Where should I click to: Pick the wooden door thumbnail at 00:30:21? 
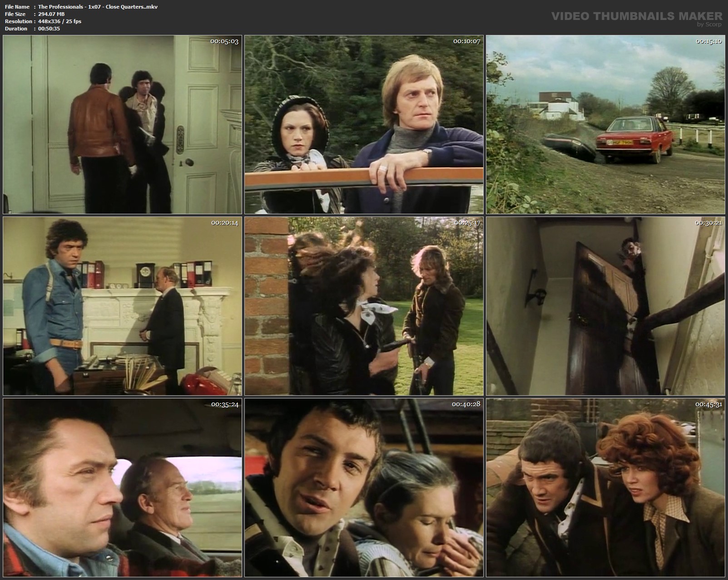606,306
